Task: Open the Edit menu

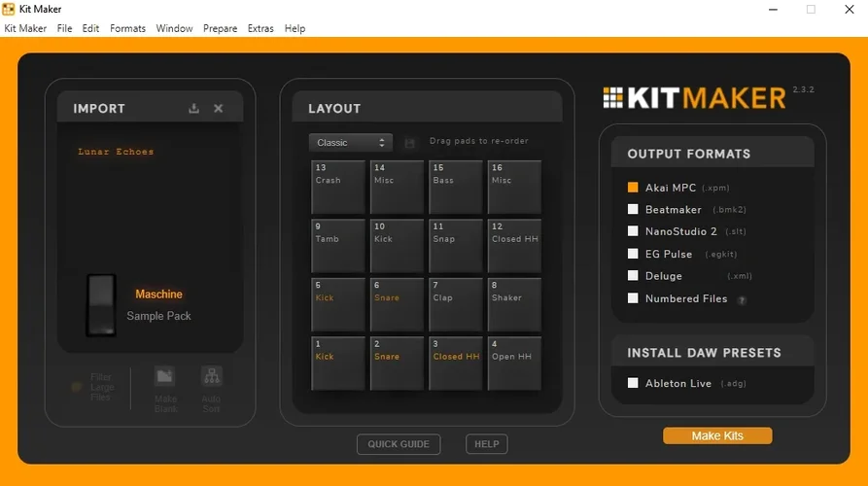Action: click(90, 28)
